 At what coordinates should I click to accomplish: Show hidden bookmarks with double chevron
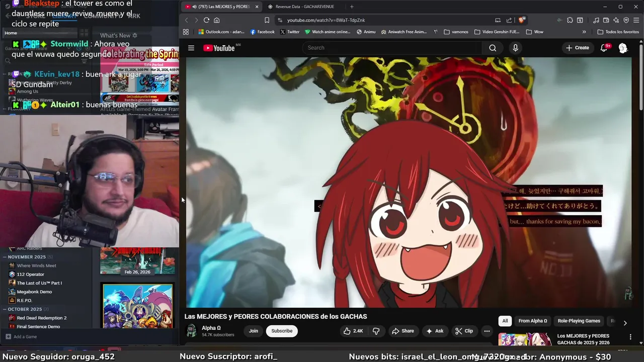[584, 32]
